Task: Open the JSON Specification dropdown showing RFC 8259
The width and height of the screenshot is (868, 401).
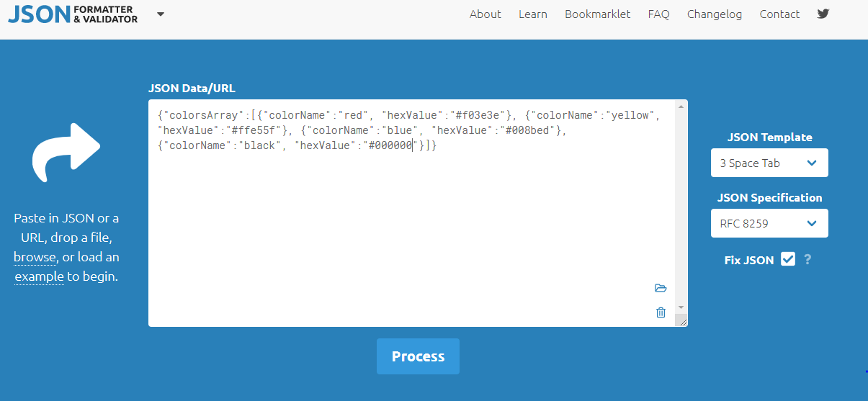Action: tap(769, 223)
